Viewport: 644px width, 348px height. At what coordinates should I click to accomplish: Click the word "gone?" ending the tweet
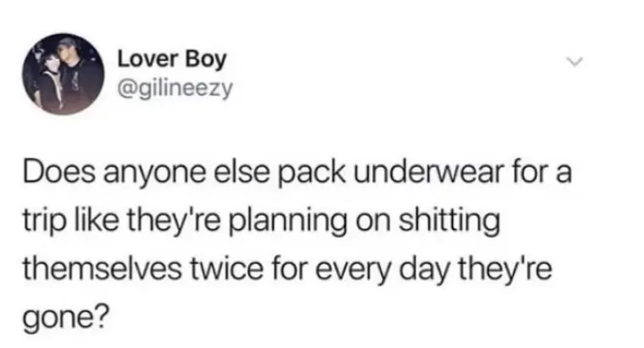(66, 318)
